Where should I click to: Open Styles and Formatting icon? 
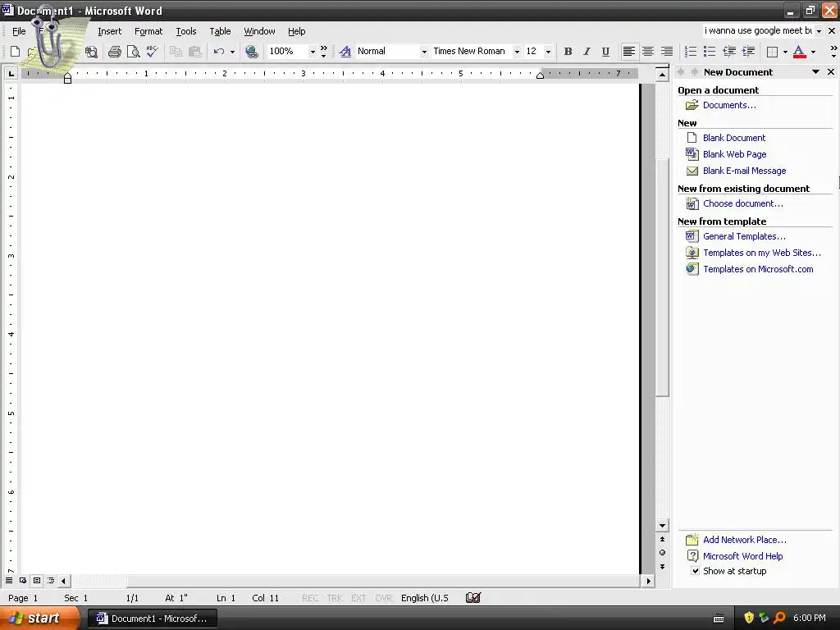[x=345, y=52]
